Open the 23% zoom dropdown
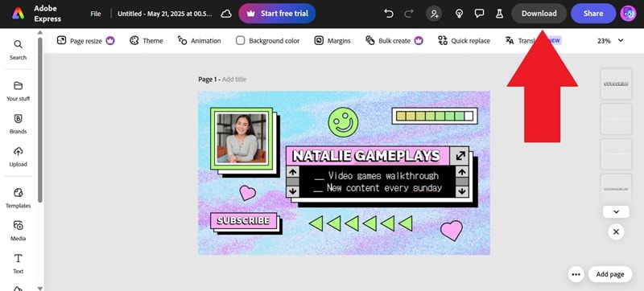Viewport: 644px width, 291px height. [610, 40]
